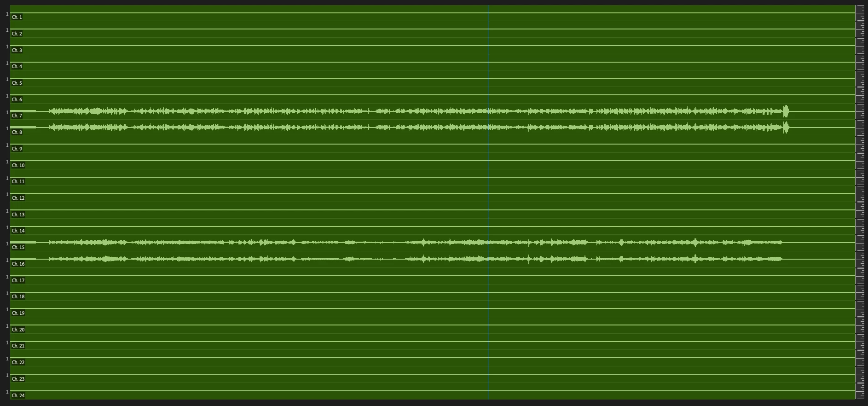
Task: Click the Ch. 9 label
Action: coord(17,149)
